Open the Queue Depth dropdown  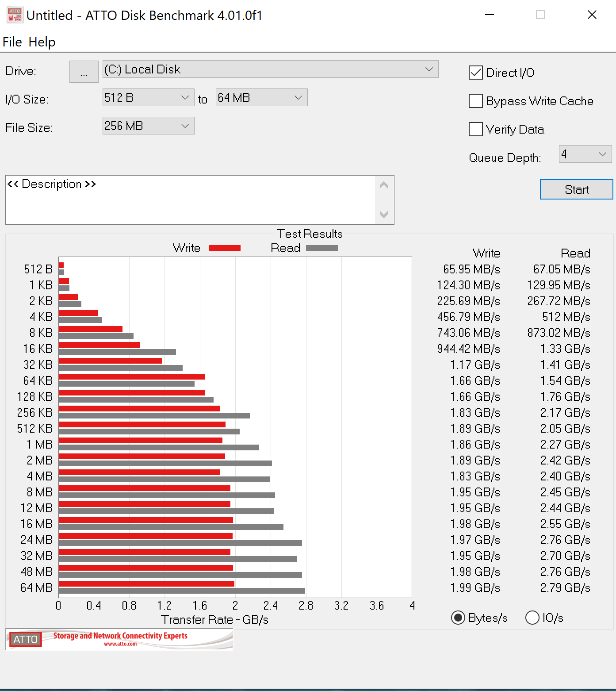(585, 154)
